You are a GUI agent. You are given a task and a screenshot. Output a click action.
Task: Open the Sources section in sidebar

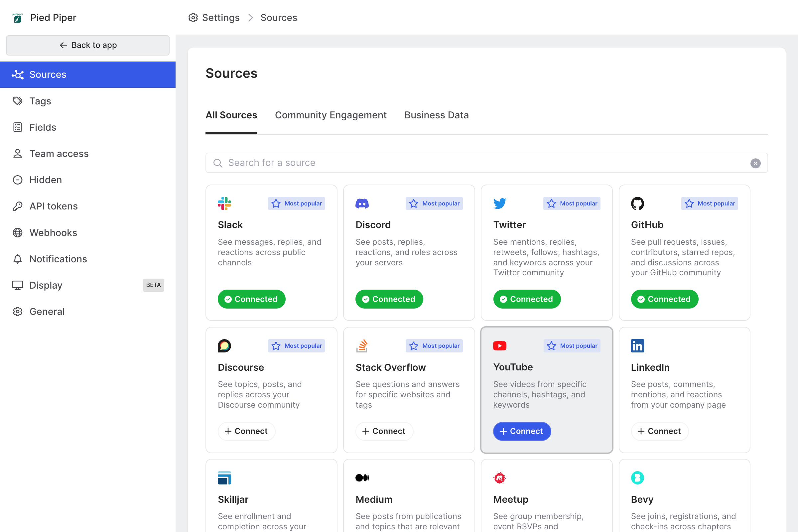[88, 74]
